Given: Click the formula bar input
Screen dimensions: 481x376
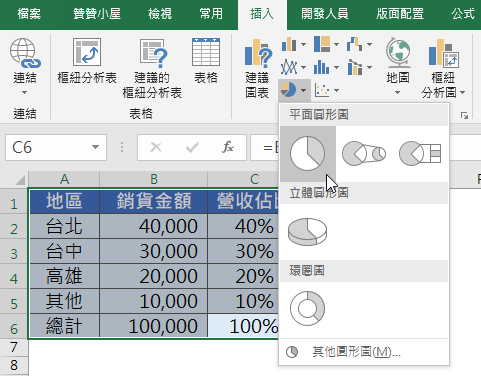Looking at the screenshot, I should [x=265, y=147].
